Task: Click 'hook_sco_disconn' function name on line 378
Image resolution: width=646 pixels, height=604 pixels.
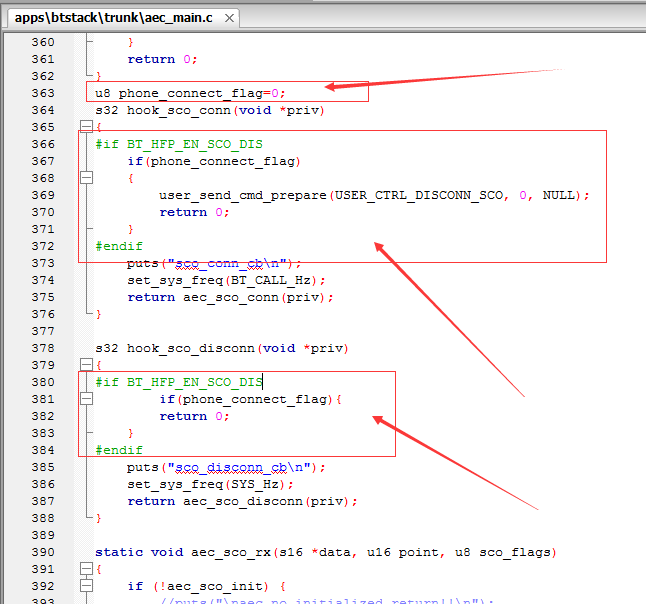Action: coord(191,349)
